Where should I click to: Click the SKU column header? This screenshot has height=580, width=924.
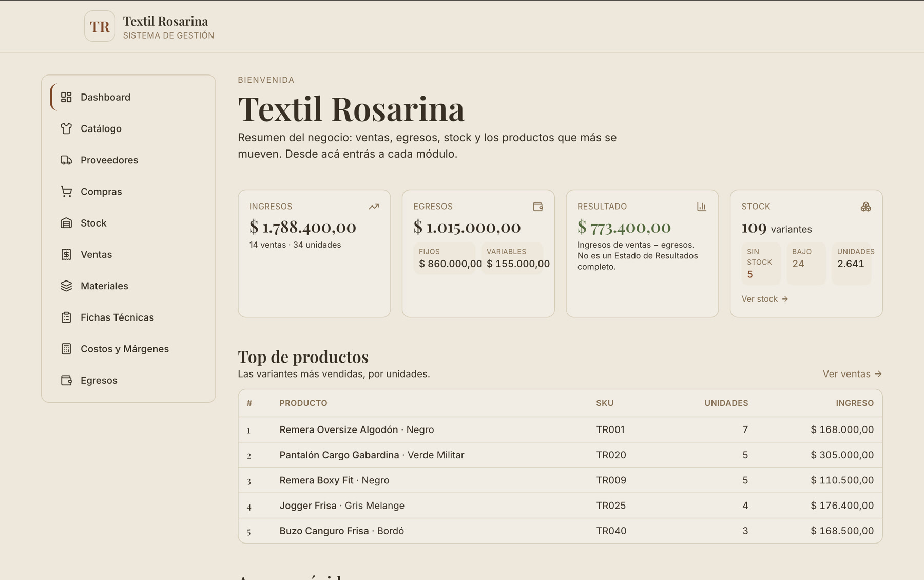605,403
